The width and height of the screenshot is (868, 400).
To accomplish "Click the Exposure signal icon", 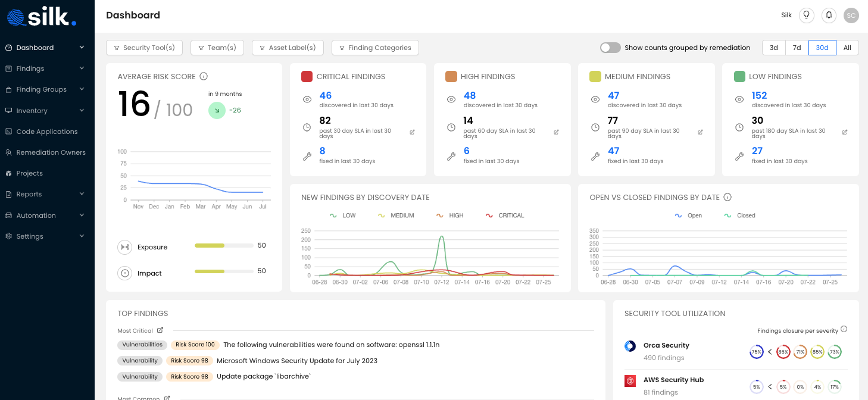I will 125,246.
